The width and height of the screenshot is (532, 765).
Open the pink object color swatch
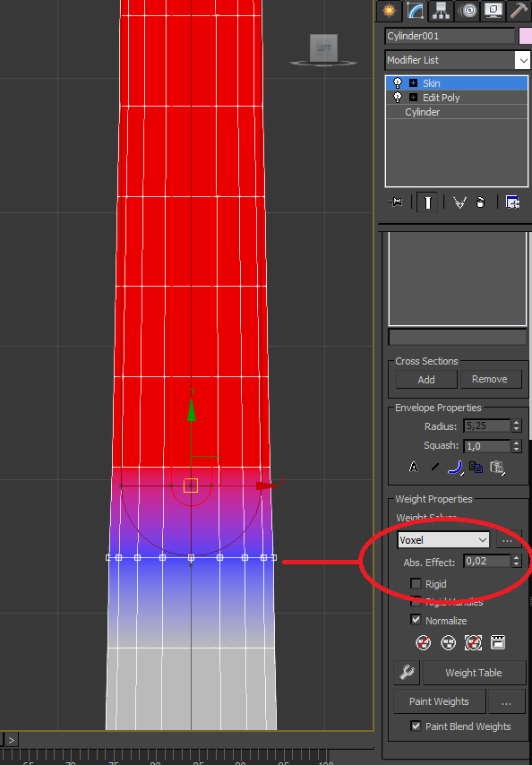coord(526,36)
